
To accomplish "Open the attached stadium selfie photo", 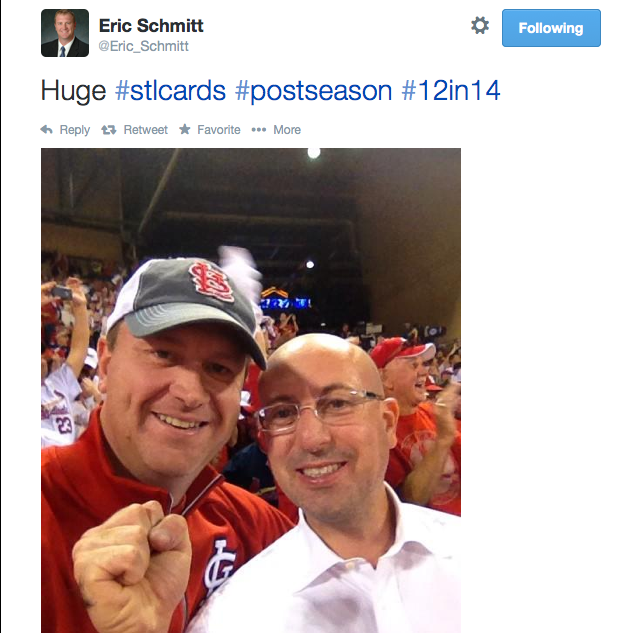I will 251,390.
